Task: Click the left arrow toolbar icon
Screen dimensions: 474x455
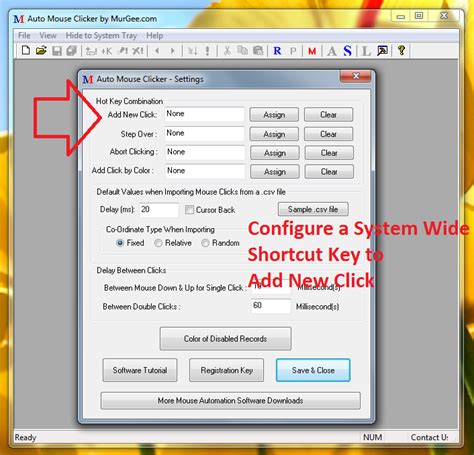Action: 157,51
